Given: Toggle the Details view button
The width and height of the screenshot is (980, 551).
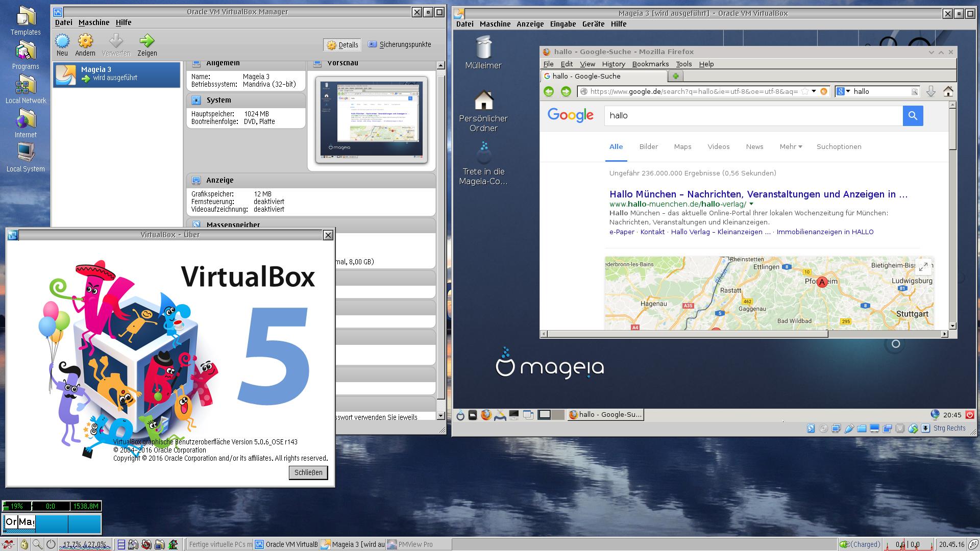Looking at the screenshot, I should click(342, 45).
